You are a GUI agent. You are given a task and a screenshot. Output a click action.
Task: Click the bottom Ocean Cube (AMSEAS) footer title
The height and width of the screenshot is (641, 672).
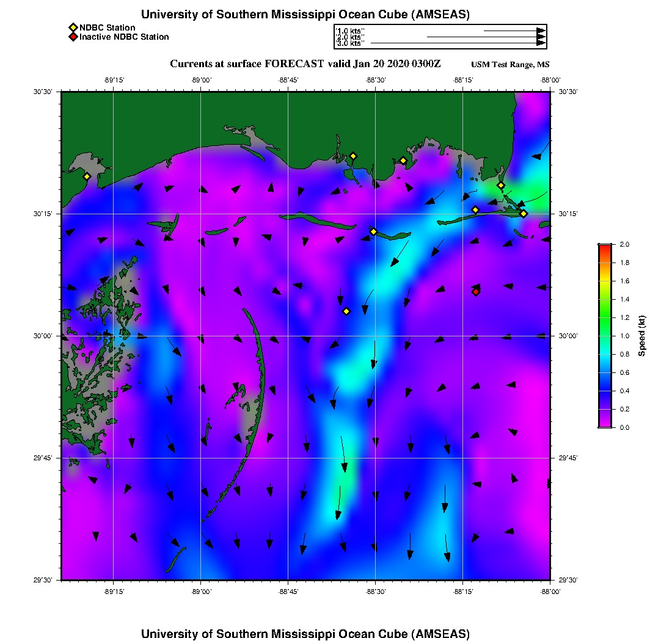point(305,633)
